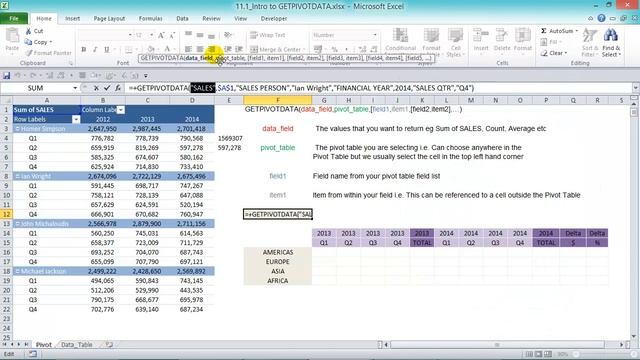Open the Name Box dropdown showing SUM
The width and height of the screenshot is (640, 360).
click(75, 88)
